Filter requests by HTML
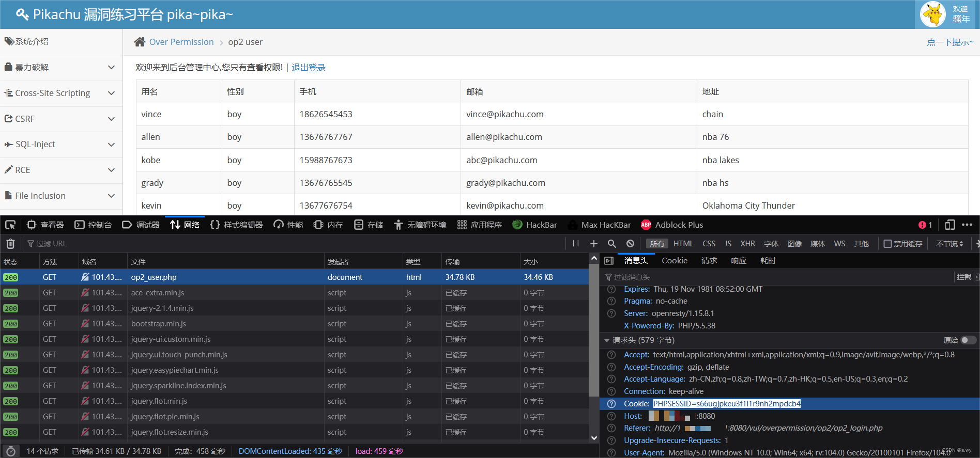Image resolution: width=980 pixels, height=458 pixels. click(683, 244)
